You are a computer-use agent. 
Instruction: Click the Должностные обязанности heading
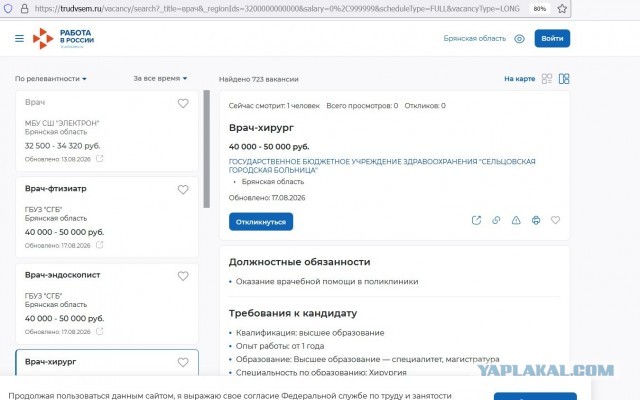(300, 262)
